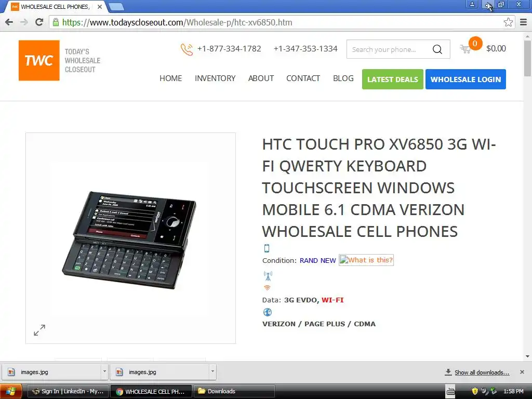Open the on-screen keyboard tray icon
Screen dimensions: 532x399
(450, 392)
